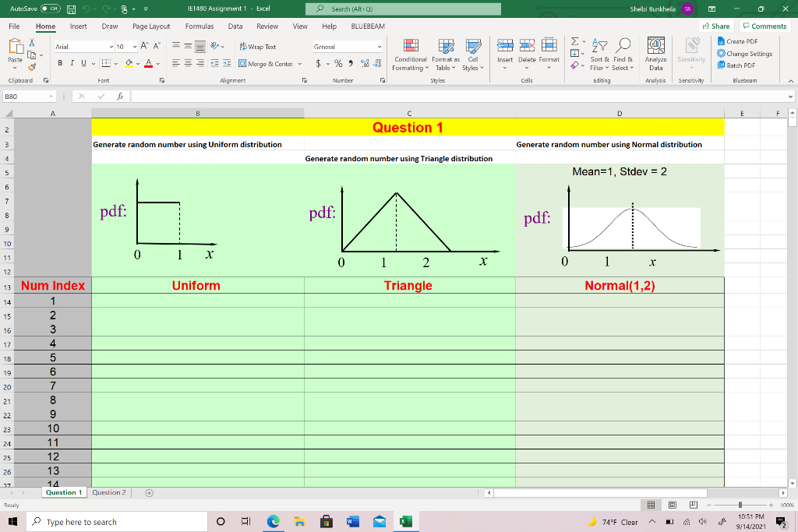
Task: Click the Wrap Text button
Action: point(260,47)
